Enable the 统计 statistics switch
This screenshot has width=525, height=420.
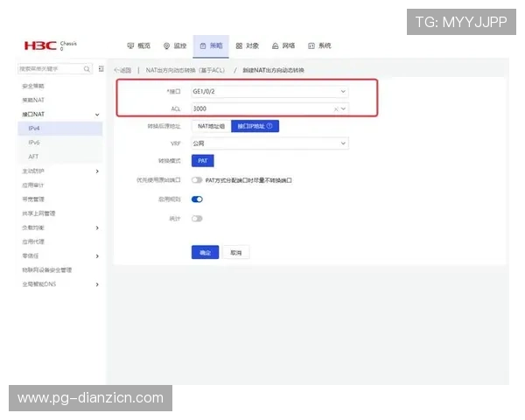(197, 219)
